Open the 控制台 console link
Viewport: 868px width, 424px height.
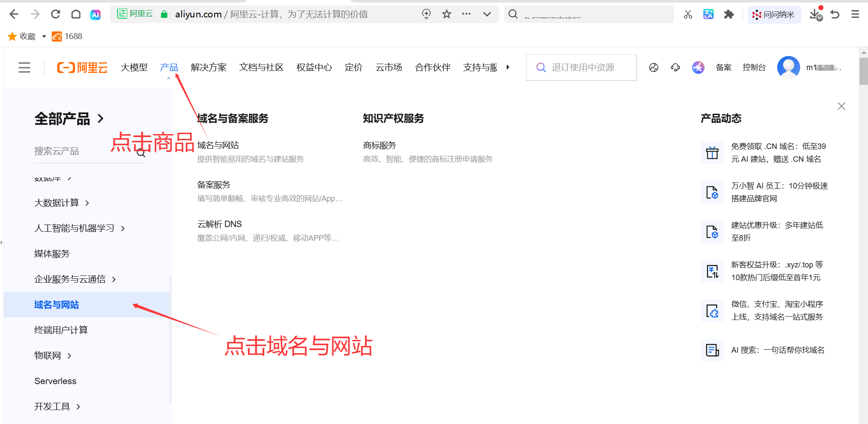754,67
